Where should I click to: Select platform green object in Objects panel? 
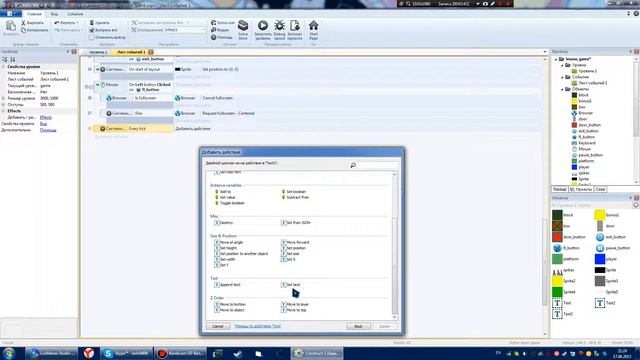point(565,259)
